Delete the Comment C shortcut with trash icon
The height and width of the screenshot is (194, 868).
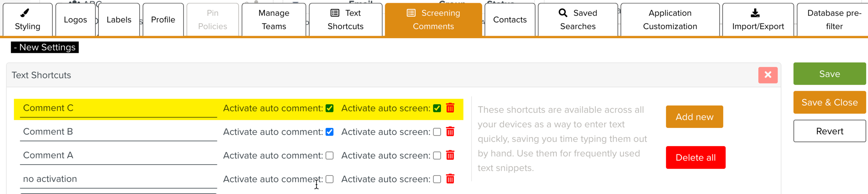click(450, 108)
